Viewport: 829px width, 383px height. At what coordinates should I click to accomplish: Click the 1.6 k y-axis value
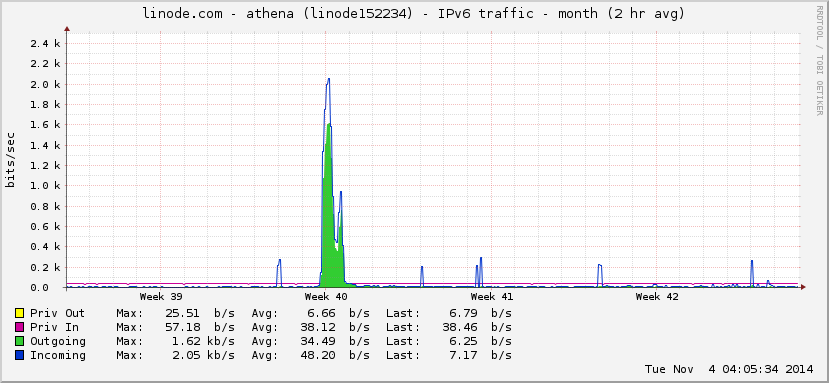[46, 125]
